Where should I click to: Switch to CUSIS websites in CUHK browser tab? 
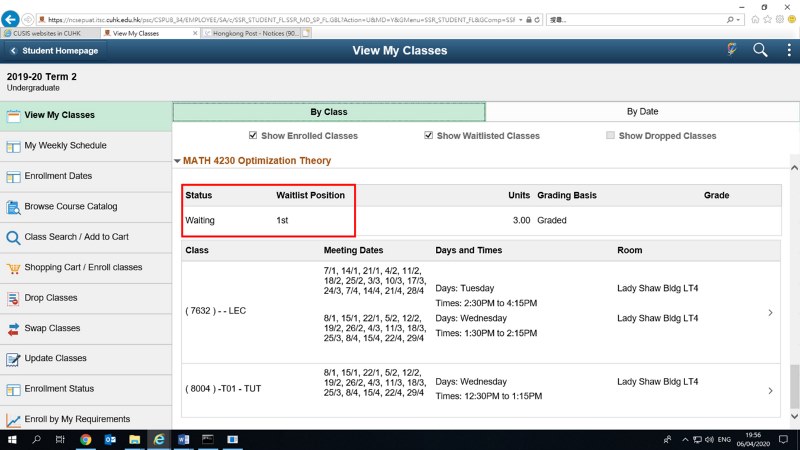[48, 33]
